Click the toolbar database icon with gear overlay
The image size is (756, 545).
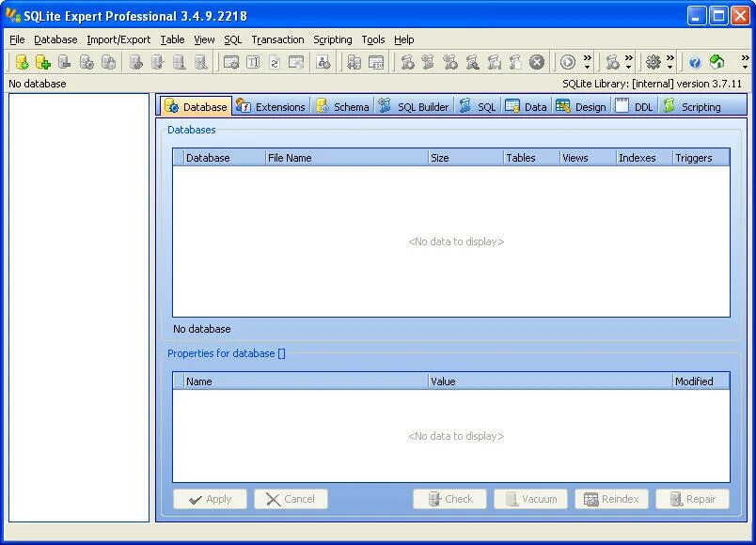87,62
